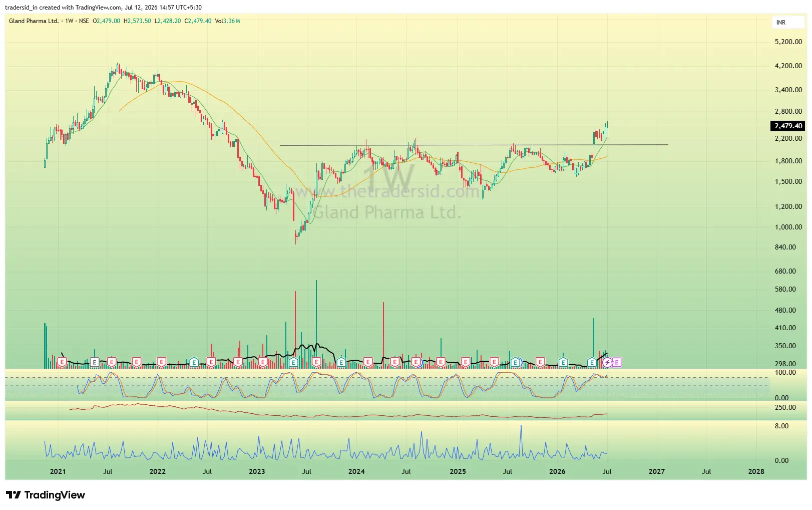Click the red E earnings marker around Aug 2023
The height and width of the screenshot is (510, 812).
pyautogui.click(x=316, y=362)
